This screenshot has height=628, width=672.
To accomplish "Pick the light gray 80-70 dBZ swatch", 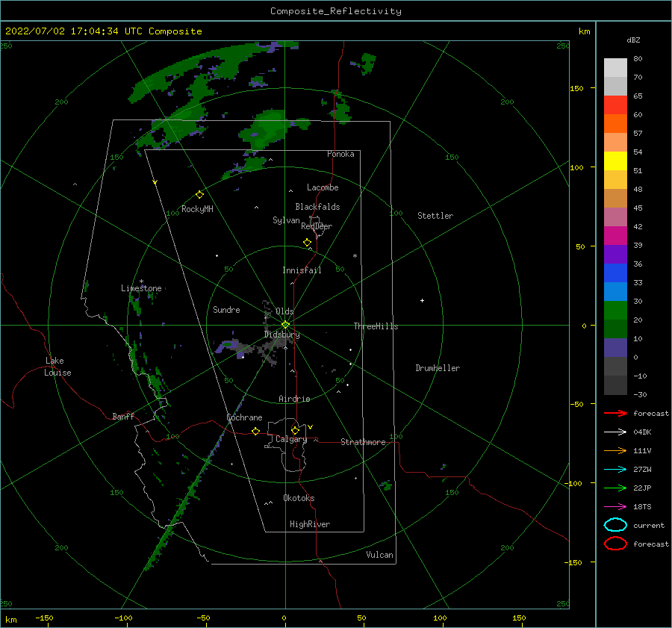I will [615, 68].
